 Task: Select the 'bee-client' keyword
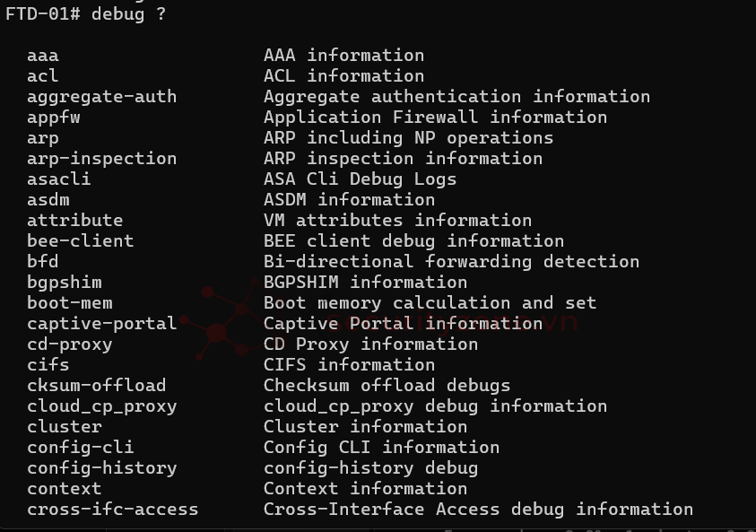[x=80, y=241]
